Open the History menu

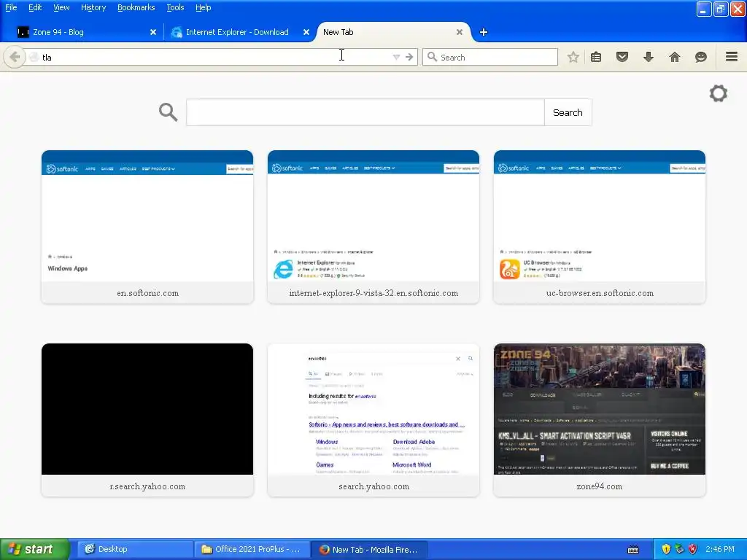pos(93,7)
